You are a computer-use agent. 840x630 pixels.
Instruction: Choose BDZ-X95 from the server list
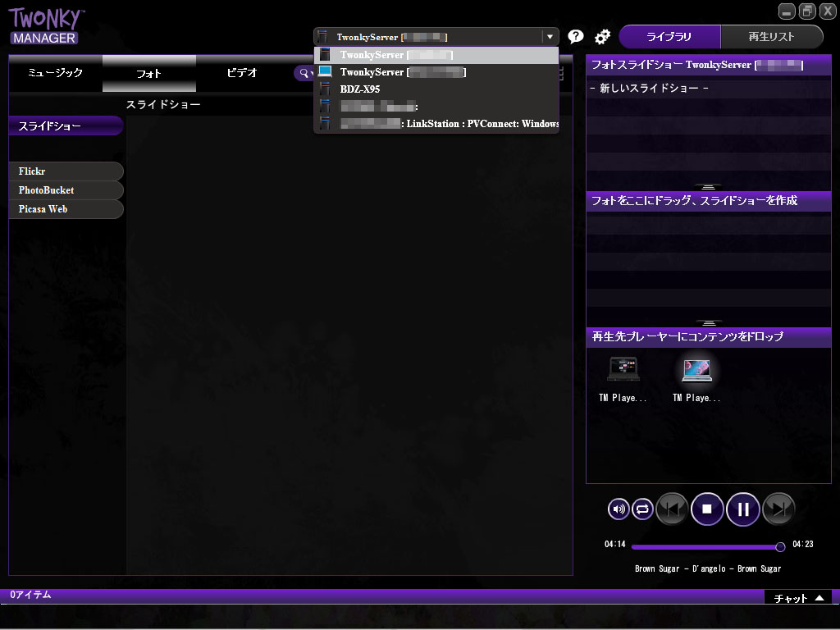[x=363, y=89]
